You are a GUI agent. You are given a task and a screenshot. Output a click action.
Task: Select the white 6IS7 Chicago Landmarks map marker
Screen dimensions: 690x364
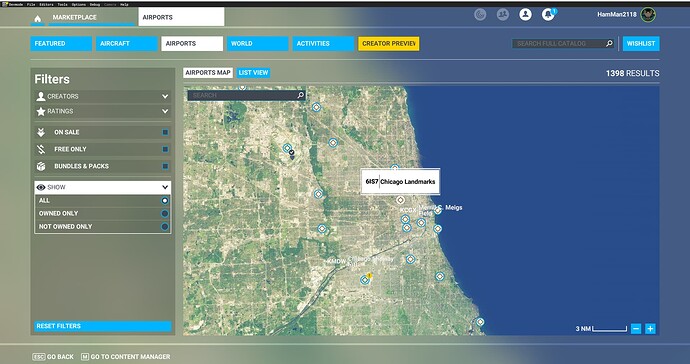400,200
